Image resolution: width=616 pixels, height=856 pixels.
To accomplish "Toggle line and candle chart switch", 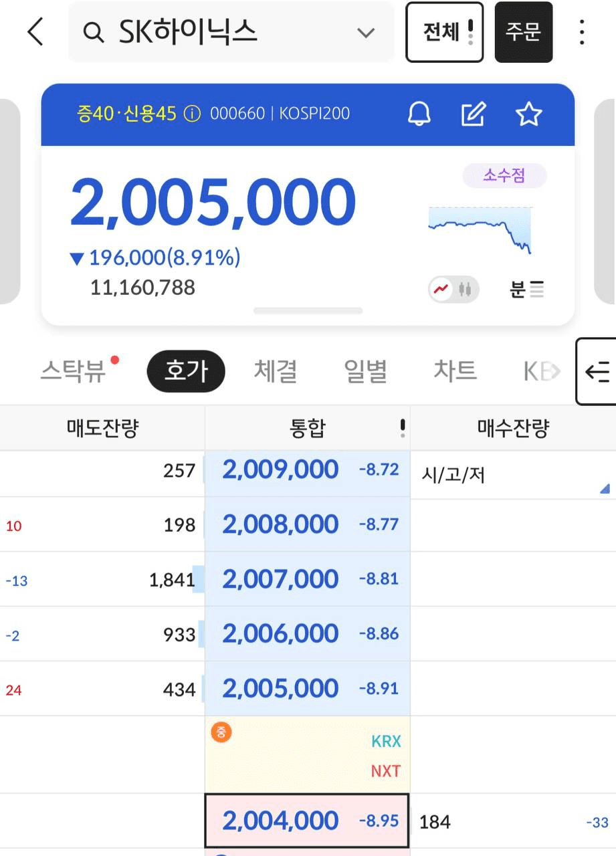I will pyautogui.click(x=454, y=290).
